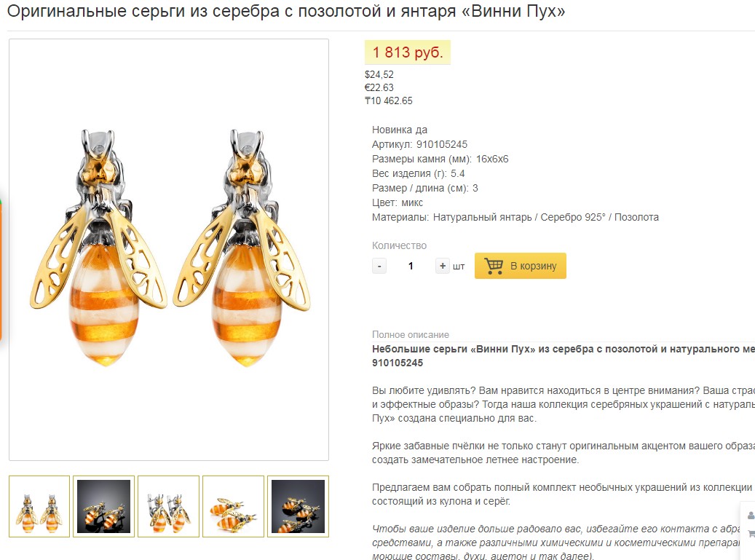The height and width of the screenshot is (560, 755).
Task: Increase quantity with the plus button
Action: 443,266
